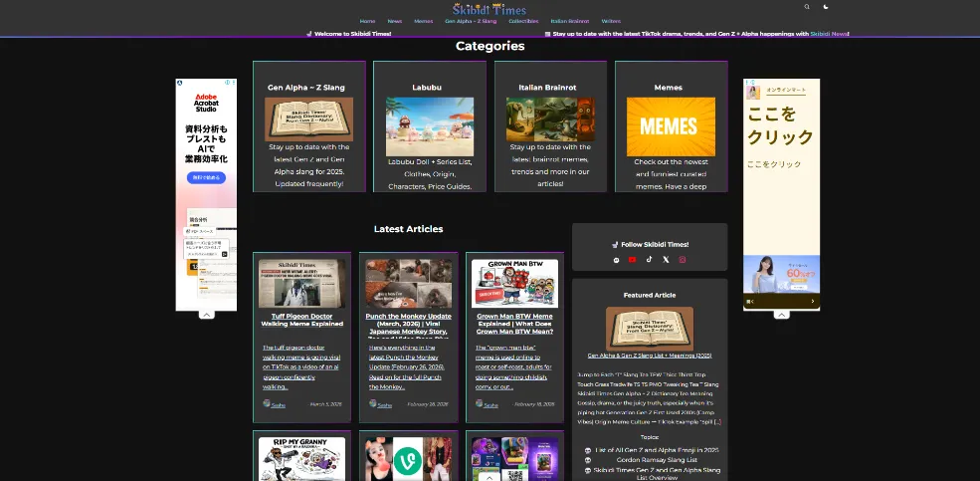Click author avatar on Grown Man BTW card

tap(479, 403)
